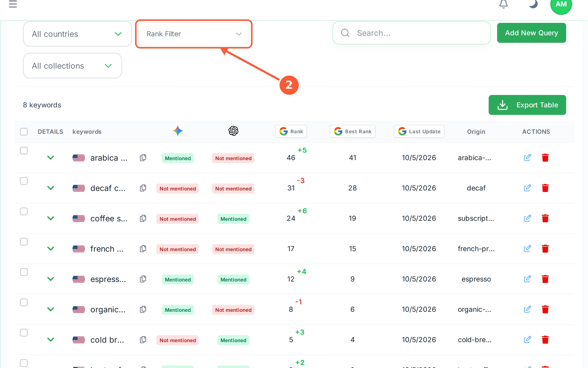
Task: Sort by Google Rank column
Action: tap(291, 131)
